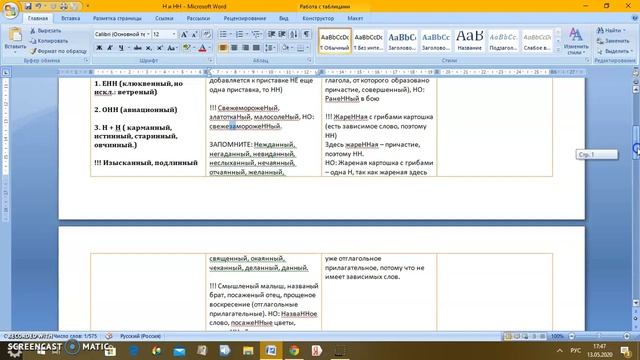Decrease font size with the shrink font icon
Image resolution: width=640 pixels, height=360 pixels.
(195, 34)
